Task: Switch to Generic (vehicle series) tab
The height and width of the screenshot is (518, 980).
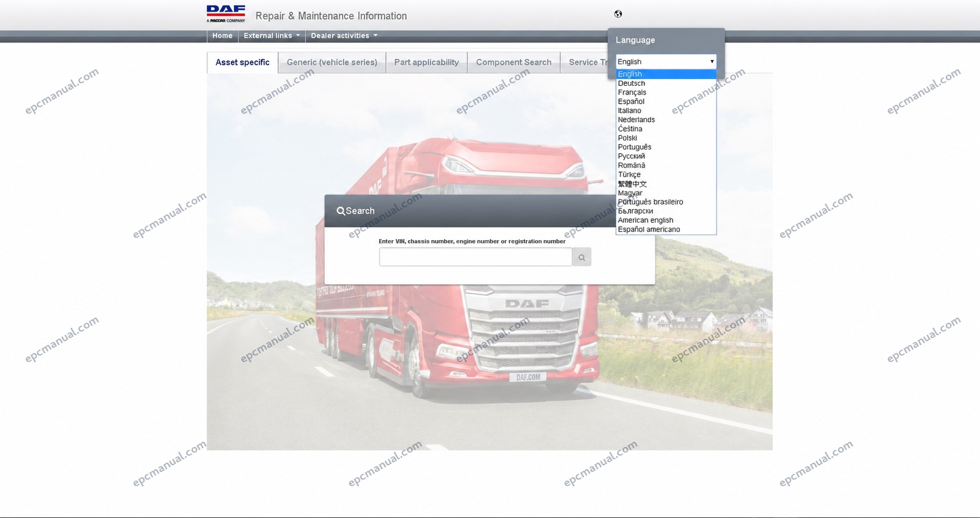Action: [x=332, y=62]
